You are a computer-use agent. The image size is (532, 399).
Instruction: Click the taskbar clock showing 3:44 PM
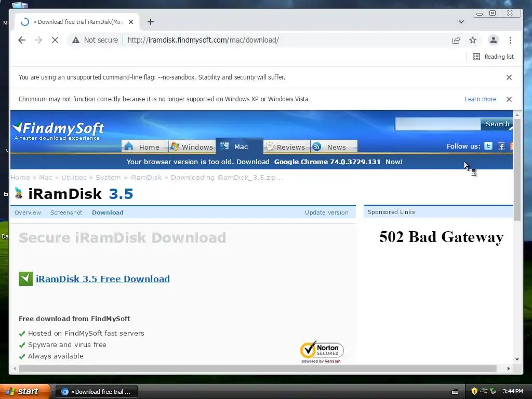point(513,391)
